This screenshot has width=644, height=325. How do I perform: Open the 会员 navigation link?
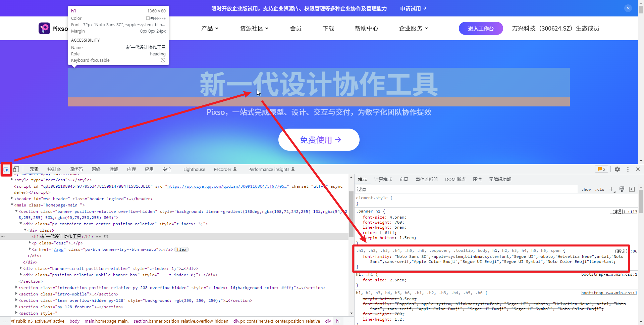point(296,29)
